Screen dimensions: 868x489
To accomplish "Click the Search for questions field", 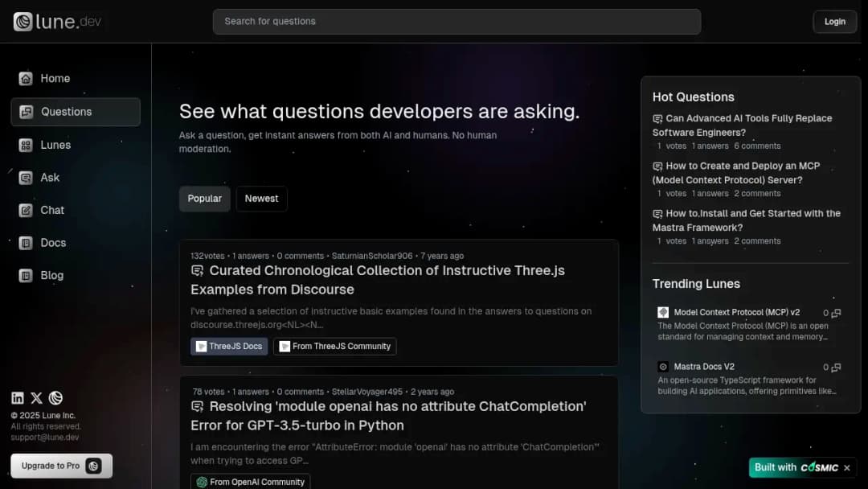I will pyautogui.click(x=457, y=22).
